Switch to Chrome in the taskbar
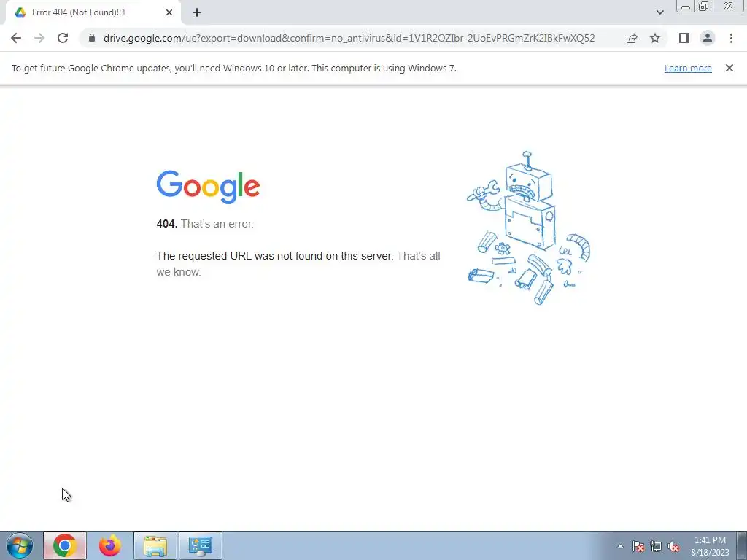This screenshot has width=747, height=560. coord(65,545)
